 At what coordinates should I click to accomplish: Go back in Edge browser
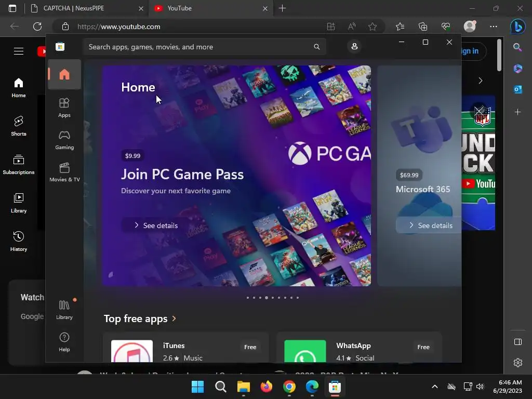coord(15,26)
